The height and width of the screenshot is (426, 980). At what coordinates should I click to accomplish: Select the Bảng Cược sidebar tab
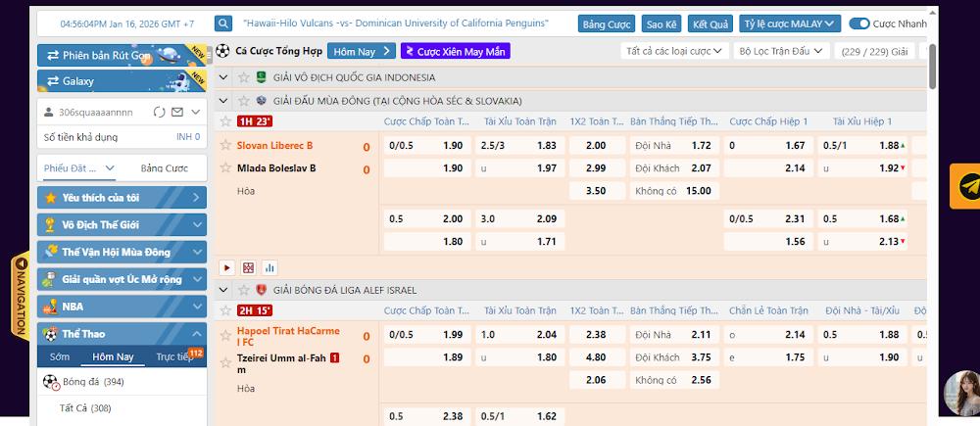(164, 168)
